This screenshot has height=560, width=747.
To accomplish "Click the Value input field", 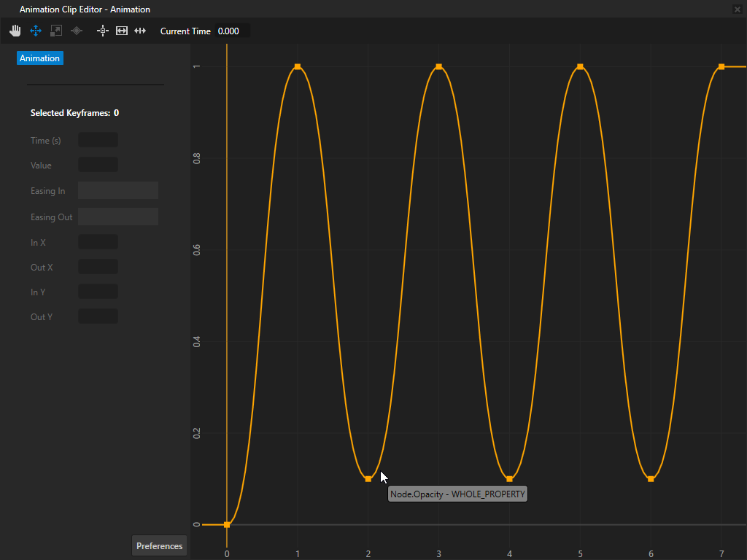I will [98, 165].
